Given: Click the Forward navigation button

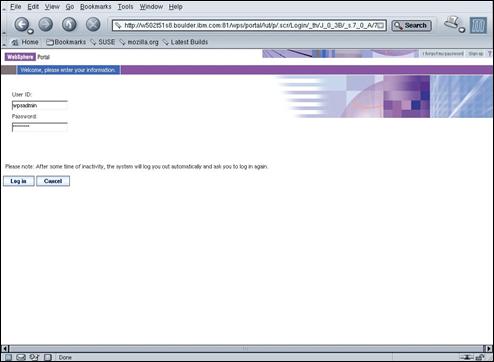Looking at the screenshot, I should [46, 24].
